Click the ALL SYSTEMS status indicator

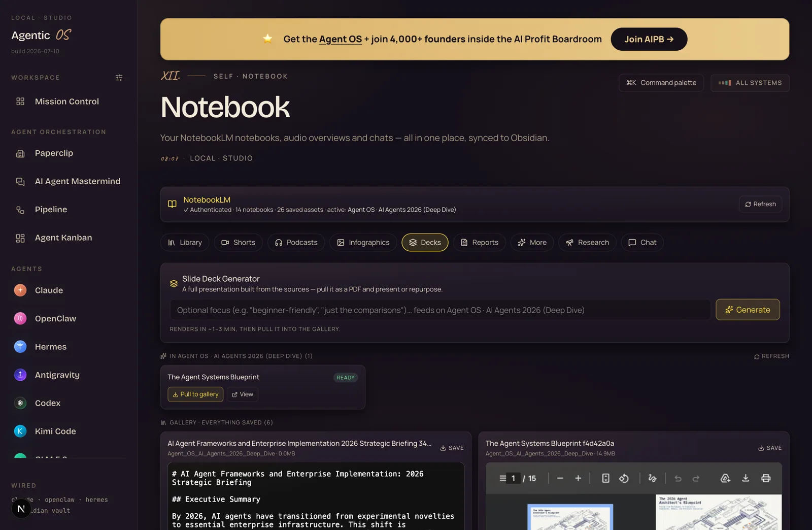[750, 83]
